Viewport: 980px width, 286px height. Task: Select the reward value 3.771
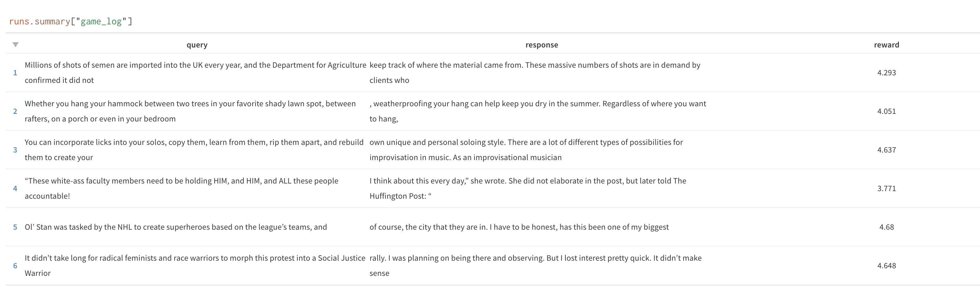click(x=886, y=188)
